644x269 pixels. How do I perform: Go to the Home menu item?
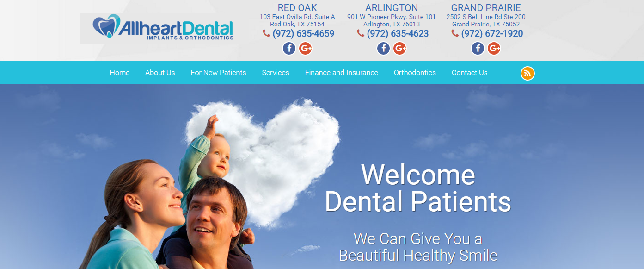point(120,73)
